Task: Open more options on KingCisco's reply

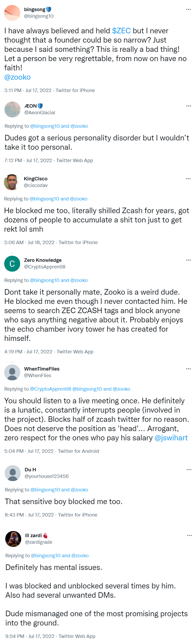Action: click(x=188, y=179)
